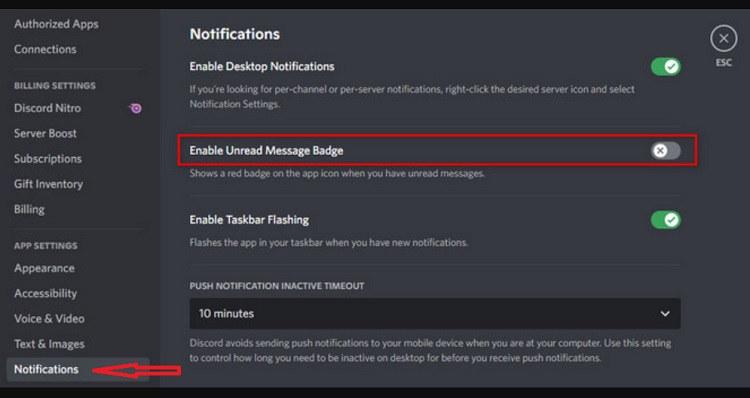Screen dimensions: 750x398
Task: Close settings with the circled X icon
Action: [723, 38]
